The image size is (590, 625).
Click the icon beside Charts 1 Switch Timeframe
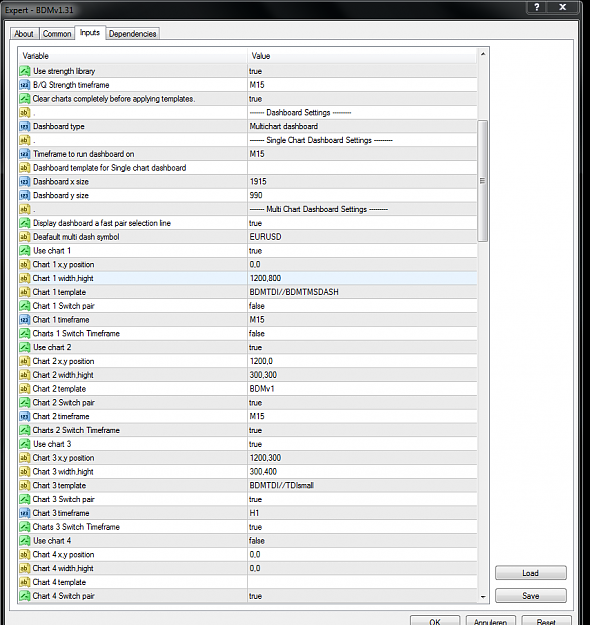pos(25,333)
